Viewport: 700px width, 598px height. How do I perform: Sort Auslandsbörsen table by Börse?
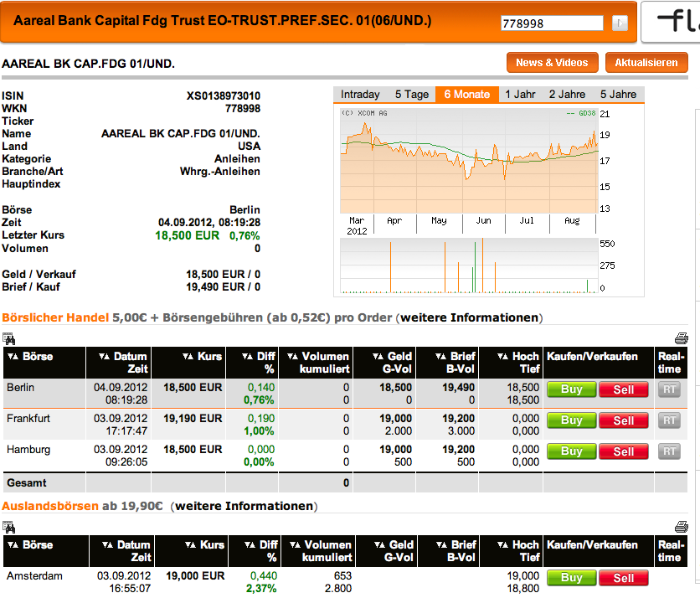pyautogui.click(x=30, y=545)
